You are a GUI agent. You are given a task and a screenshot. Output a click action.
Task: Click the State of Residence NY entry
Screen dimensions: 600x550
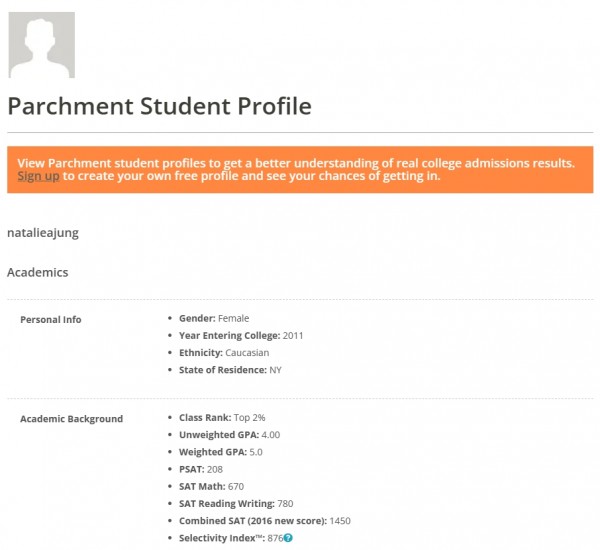click(x=230, y=370)
